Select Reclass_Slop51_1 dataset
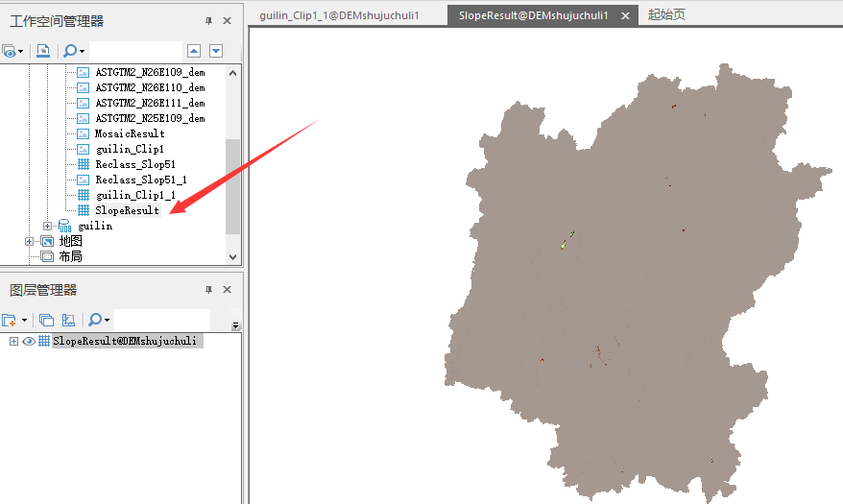The image size is (843, 504). pos(141,180)
